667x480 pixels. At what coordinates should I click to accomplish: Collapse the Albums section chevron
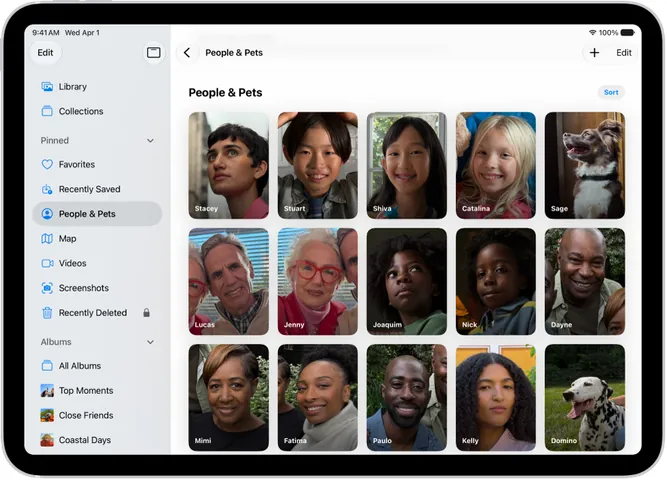coord(150,342)
